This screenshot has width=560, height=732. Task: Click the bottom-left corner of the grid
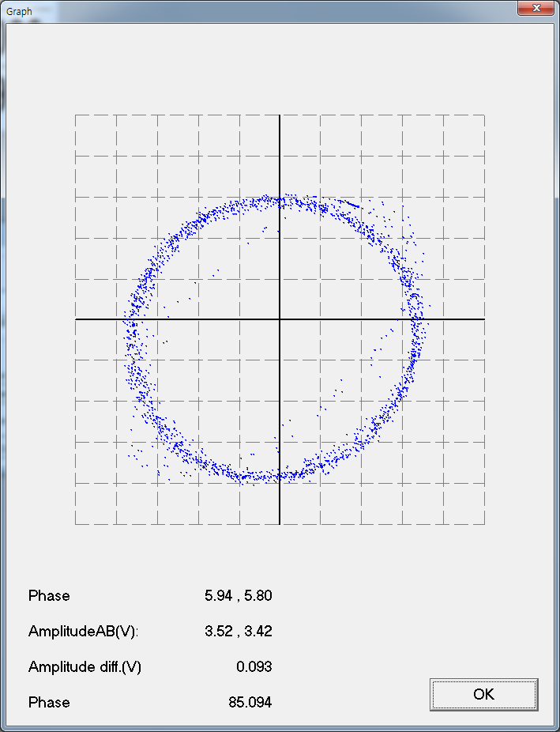[x=76, y=523]
